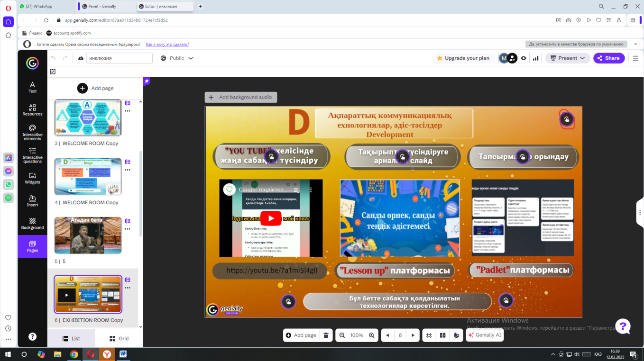Toggle the split view icon
This screenshot has width=644, height=361.
(443, 335)
